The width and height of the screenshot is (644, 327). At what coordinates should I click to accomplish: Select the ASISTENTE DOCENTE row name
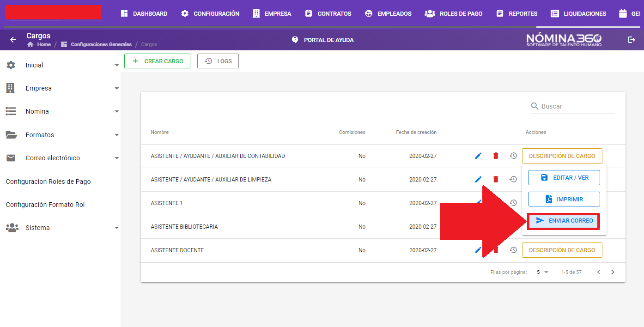point(177,250)
